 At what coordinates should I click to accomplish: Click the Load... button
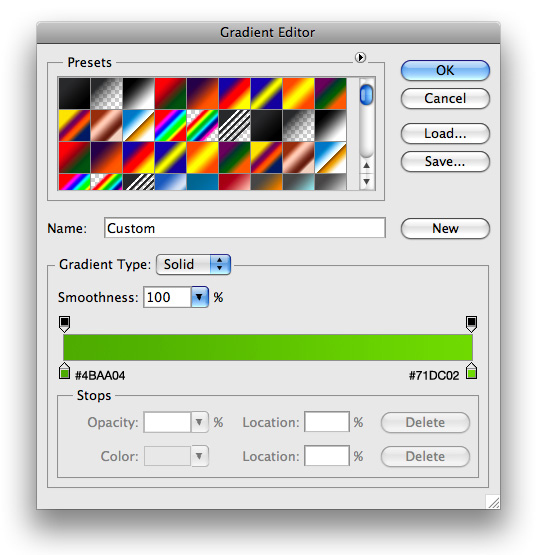pyautogui.click(x=445, y=133)
